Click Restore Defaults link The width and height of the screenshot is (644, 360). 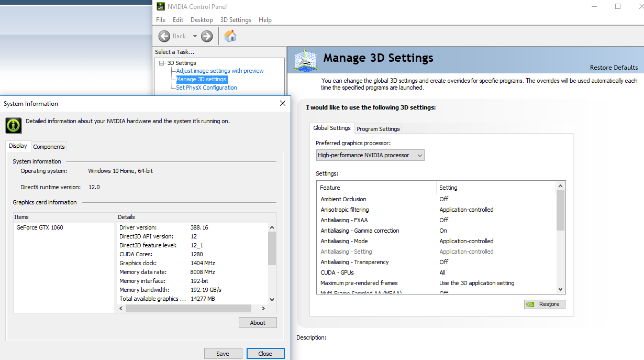tap(614, 68)
